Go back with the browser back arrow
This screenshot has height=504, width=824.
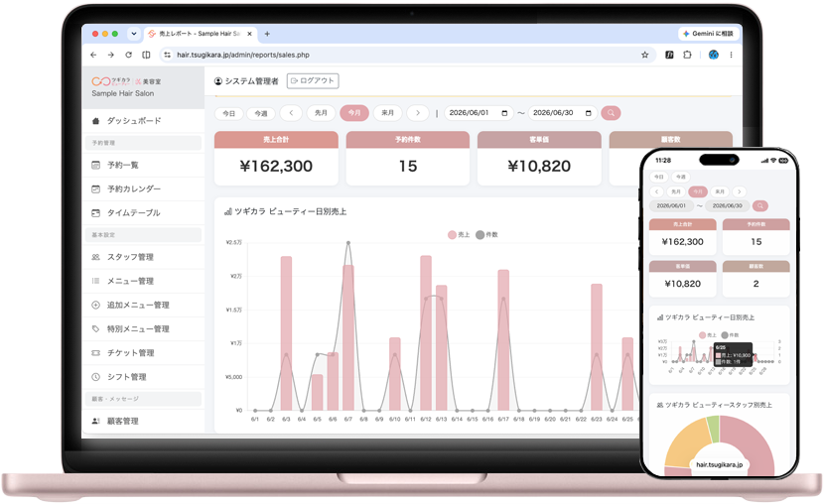point(93,55)
